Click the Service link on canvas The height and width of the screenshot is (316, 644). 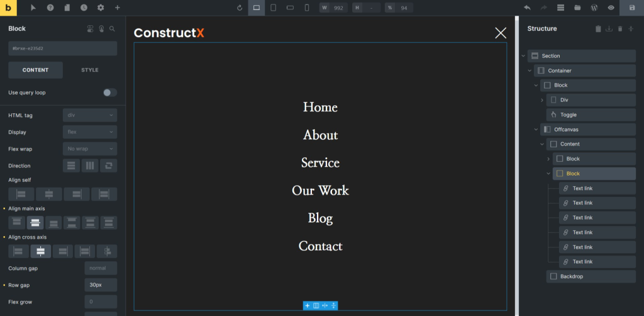(320, 163)
